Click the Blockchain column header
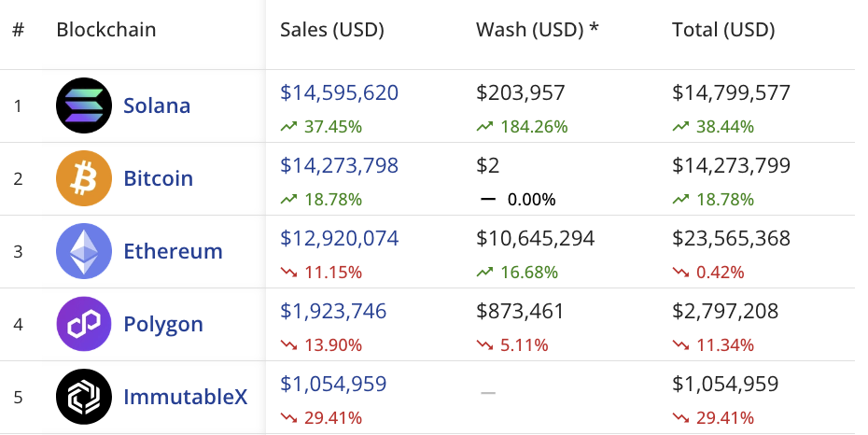868x435 pixels. pos(106,29)
